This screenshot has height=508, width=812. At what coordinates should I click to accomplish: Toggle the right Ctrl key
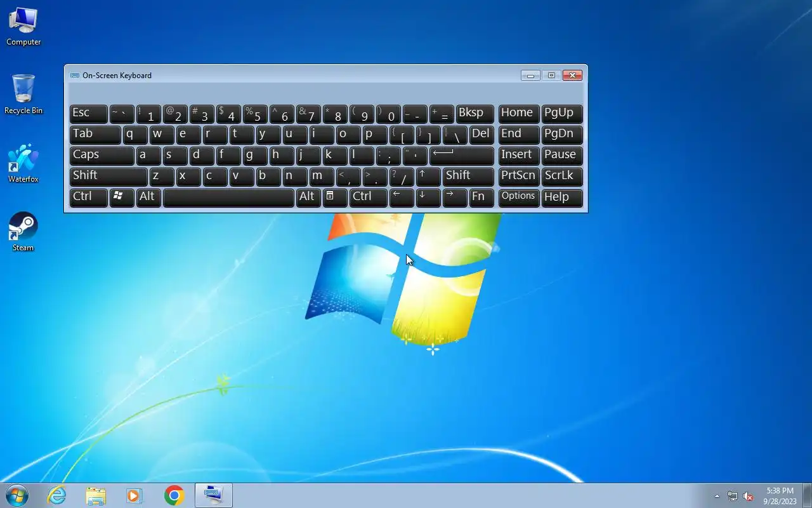(x=369, y=197)
